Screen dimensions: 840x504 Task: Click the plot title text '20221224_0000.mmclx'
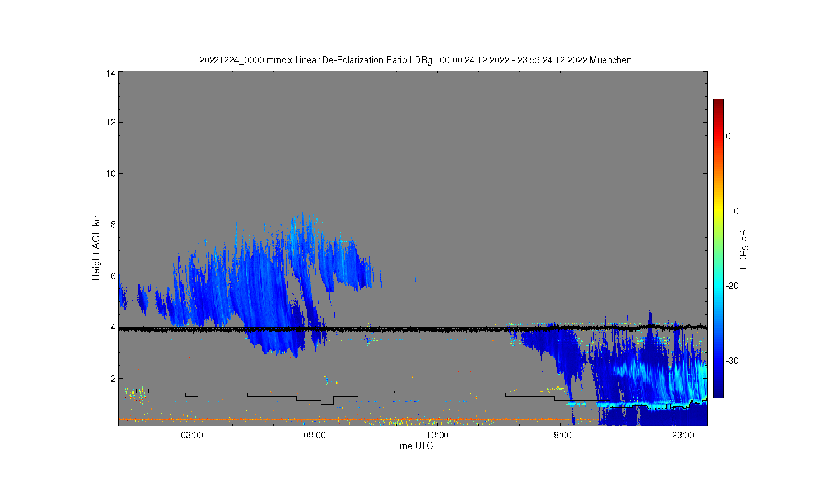[x=246, y=60]
